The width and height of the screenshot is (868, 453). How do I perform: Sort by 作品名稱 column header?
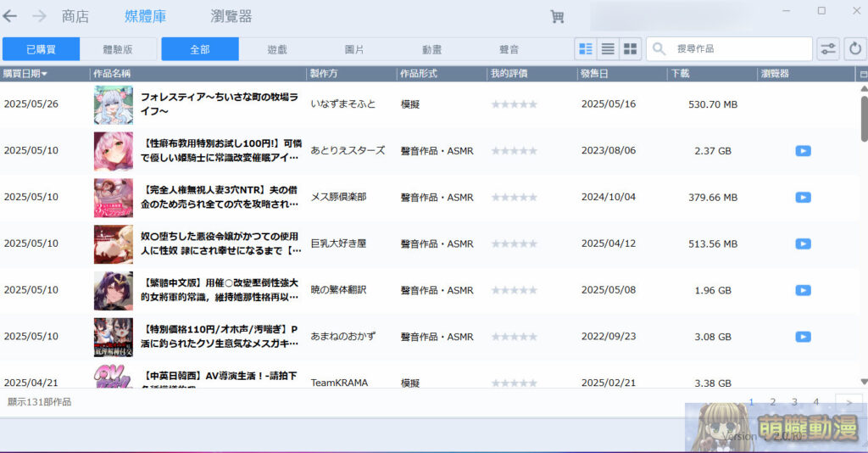pos(198,74)
